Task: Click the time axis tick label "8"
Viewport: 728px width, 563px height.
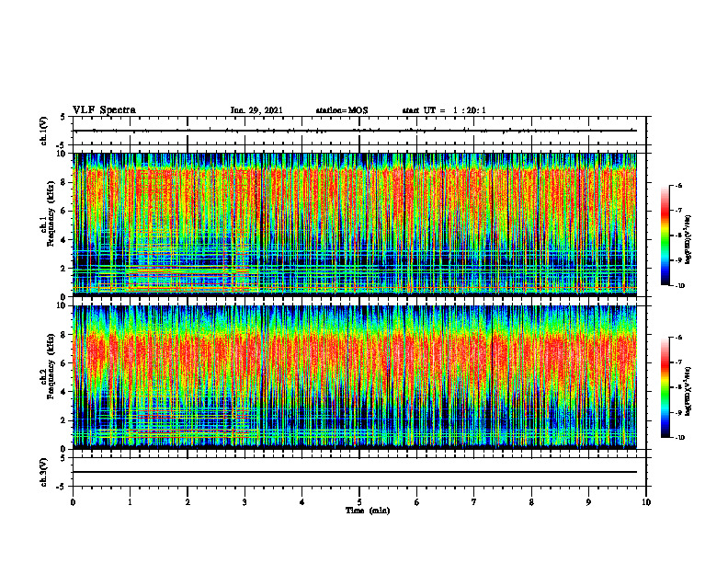Action: click(531, 502)
